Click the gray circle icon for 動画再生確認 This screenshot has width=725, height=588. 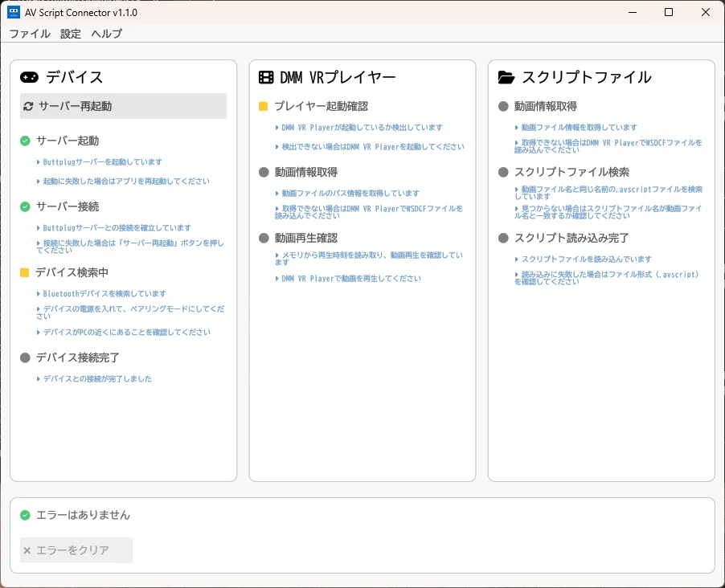264,238
